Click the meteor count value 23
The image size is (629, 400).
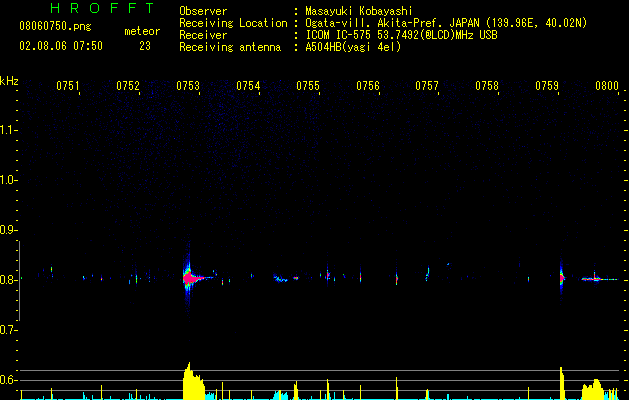145,46
